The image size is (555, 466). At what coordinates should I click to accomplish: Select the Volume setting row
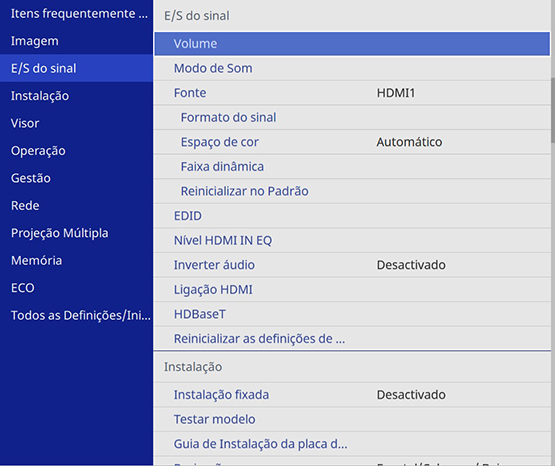[x=352, y=44]
